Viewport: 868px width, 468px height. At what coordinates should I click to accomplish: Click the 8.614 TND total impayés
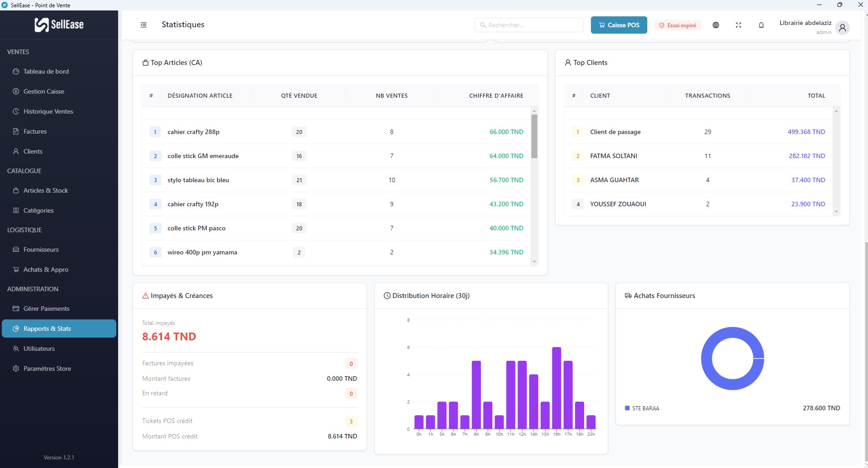169,337
